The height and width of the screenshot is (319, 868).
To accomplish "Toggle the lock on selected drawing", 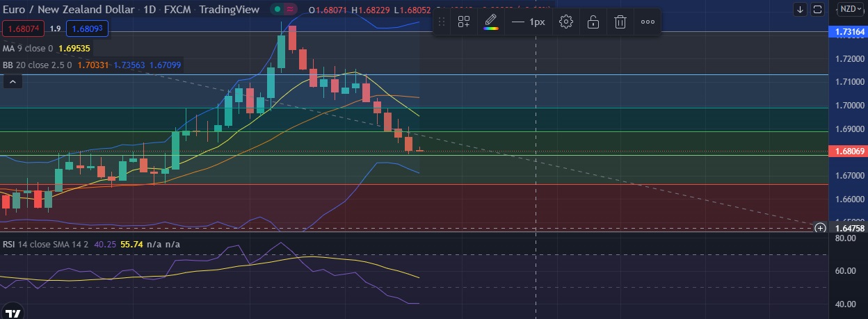I will pyautogui.click(x=593, y=22).
